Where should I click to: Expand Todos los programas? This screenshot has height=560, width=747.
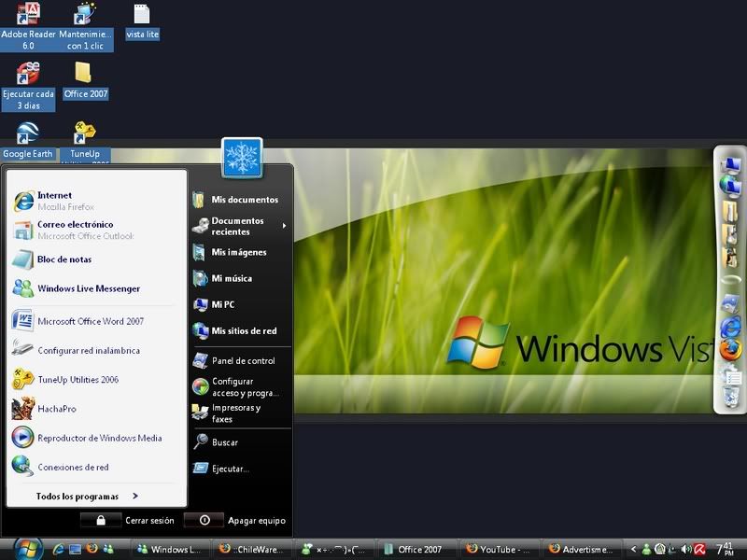pos(87,497)
